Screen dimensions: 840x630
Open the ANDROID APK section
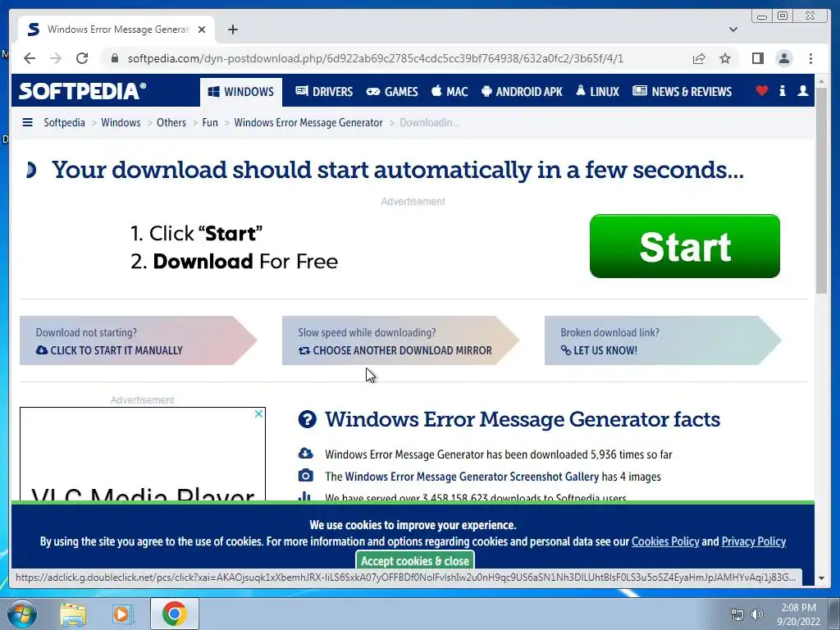[522, 92]
